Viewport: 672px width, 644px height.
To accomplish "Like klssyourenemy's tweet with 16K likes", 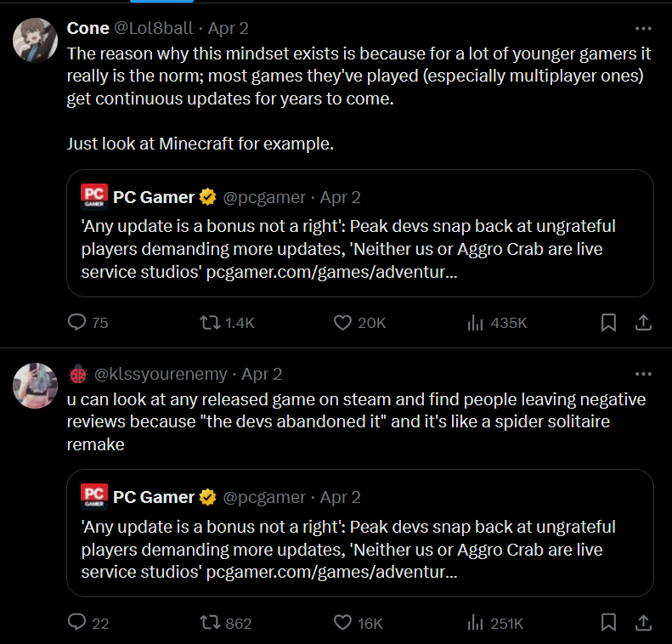I will point(343,623).
